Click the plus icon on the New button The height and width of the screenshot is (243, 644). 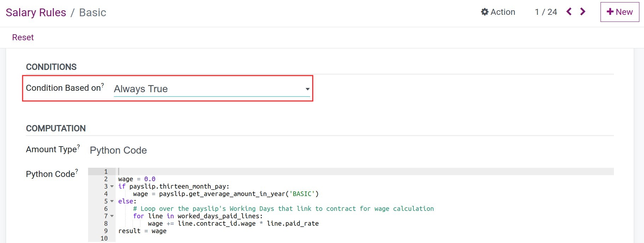pyautogui.click(x=610, y=12)
